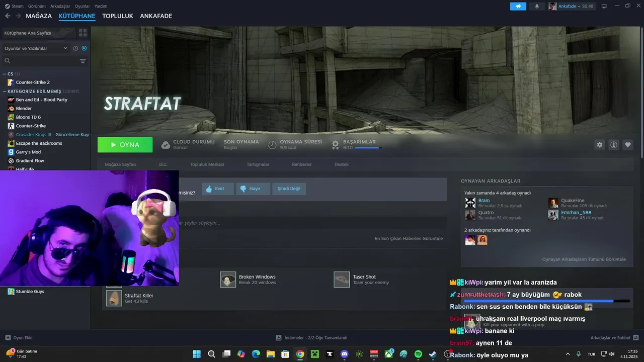Open Topluluk Merkezi

tap(207, 164)
